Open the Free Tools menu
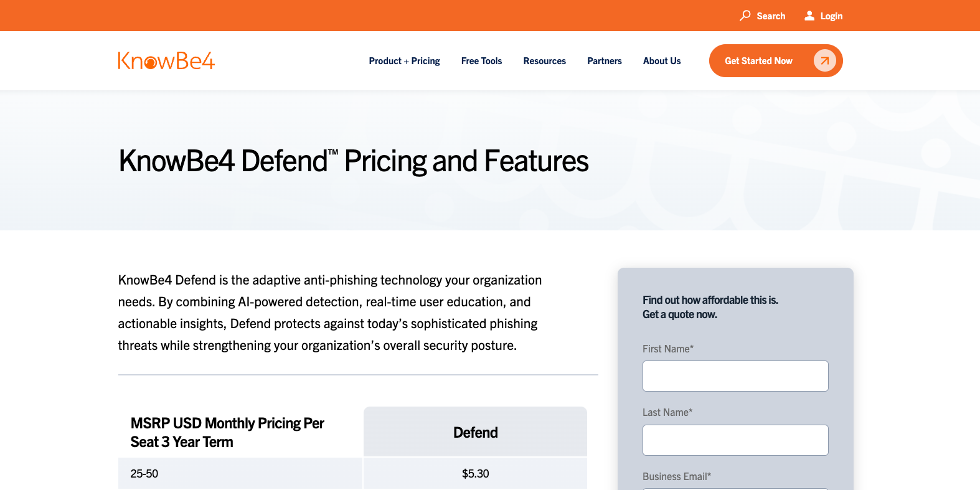Screen dimensions: 980x490 pyautogui.click(x=481, y=60)
